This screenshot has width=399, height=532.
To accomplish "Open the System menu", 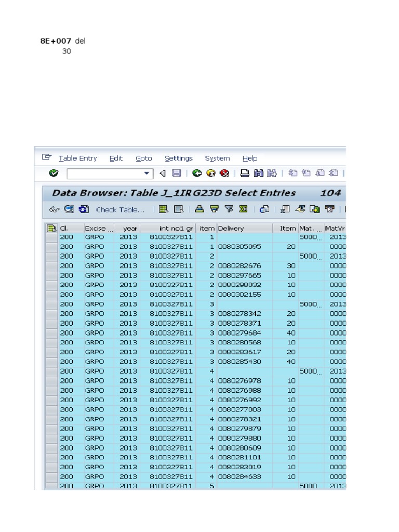I will tap(217, 158).
